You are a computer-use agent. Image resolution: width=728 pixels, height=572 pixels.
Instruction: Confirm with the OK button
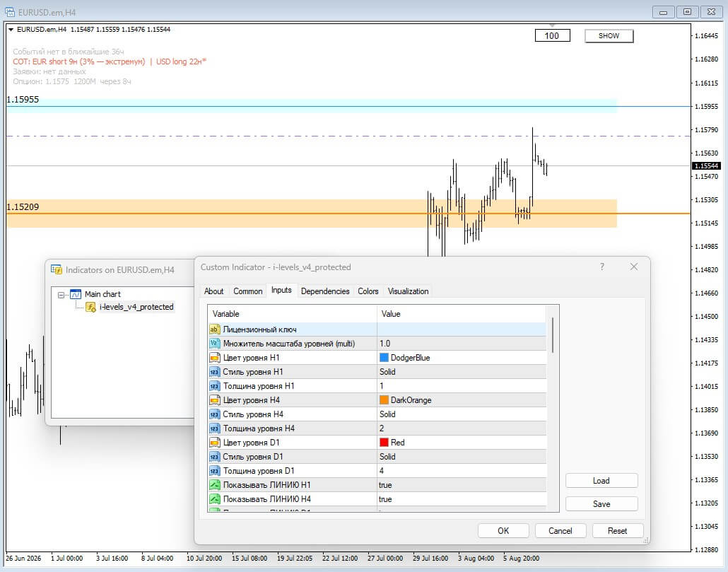[503, 531]
